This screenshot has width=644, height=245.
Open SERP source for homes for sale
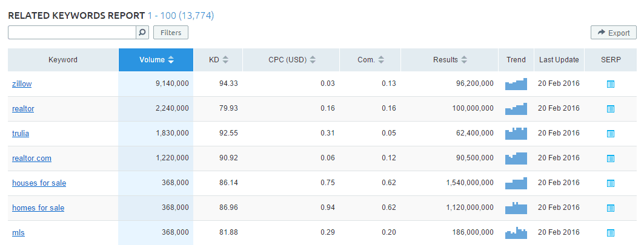(611, 208)
